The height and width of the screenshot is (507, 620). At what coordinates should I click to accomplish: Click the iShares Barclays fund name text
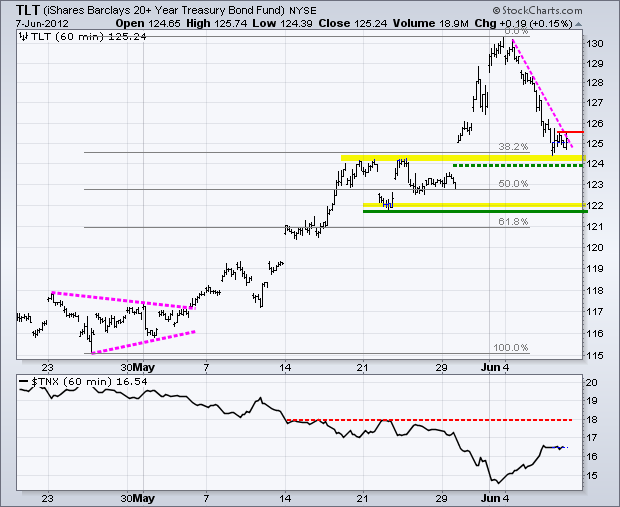pos(164,10)
